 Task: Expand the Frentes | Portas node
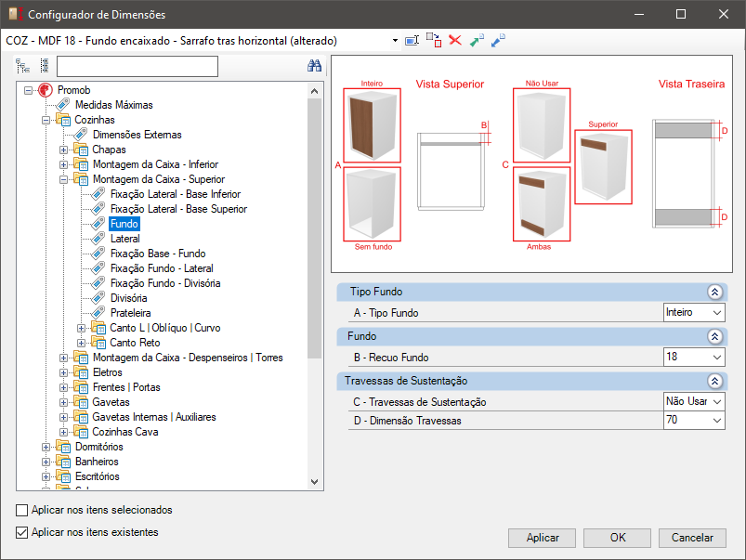[63, 387]
